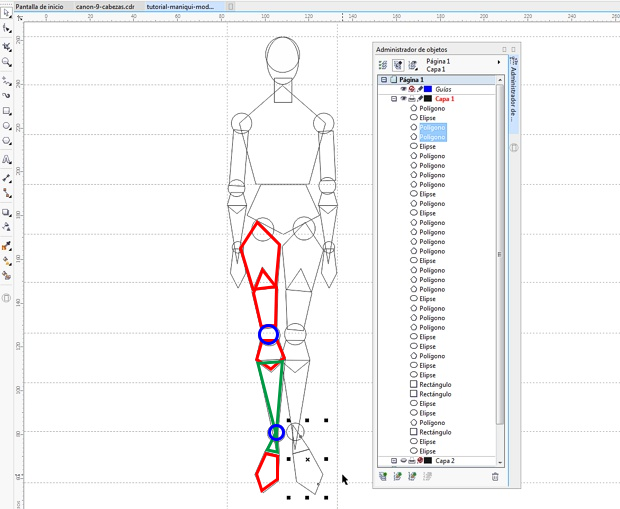This screenshot has width=620, height=509.
Task: Create new master layer for all pages
Action: 397,477
